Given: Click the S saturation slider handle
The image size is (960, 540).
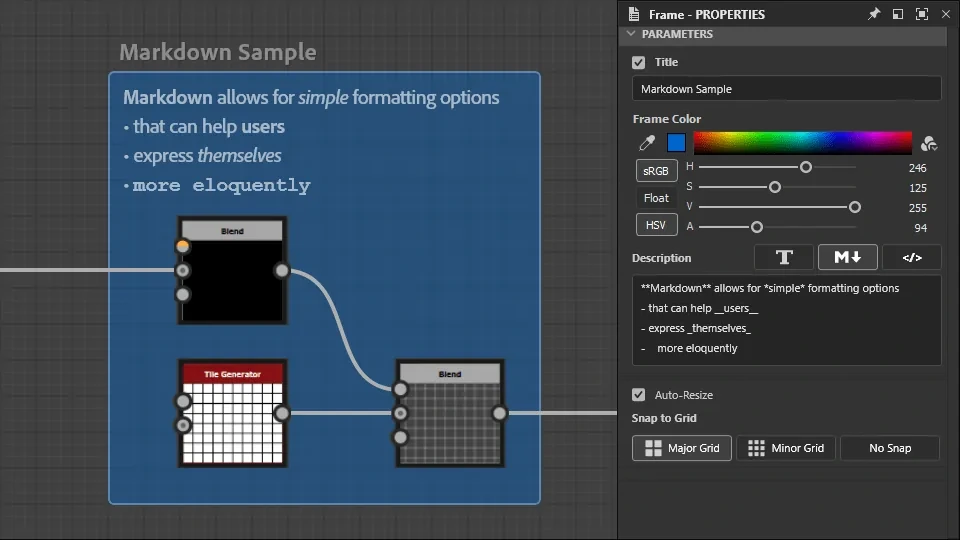Looking at the screenshot, I should 774,187.
